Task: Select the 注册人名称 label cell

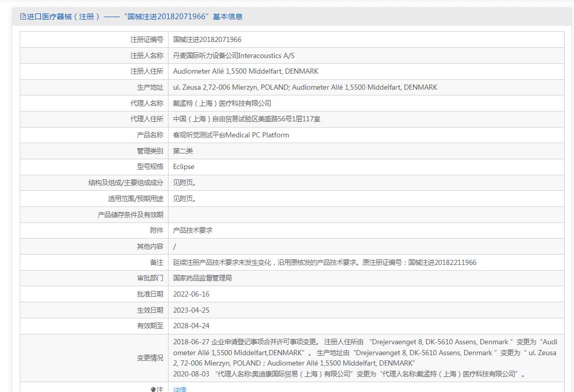Action: (147, 55)
